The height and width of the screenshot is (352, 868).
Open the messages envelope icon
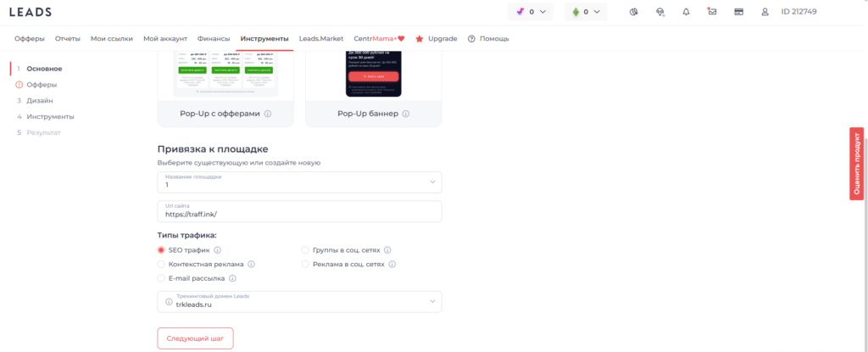click(x=712, y=12)
